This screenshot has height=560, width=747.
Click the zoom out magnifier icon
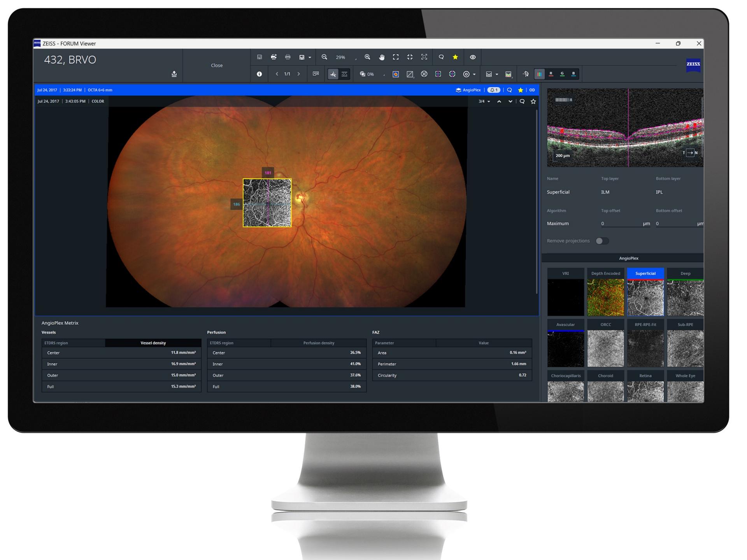tap(324, 57)
